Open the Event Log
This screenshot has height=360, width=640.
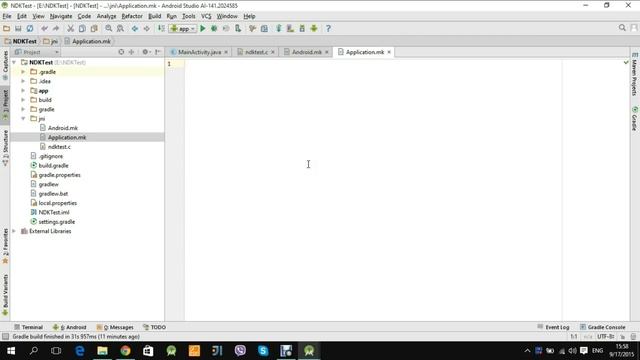click(553, 327)
